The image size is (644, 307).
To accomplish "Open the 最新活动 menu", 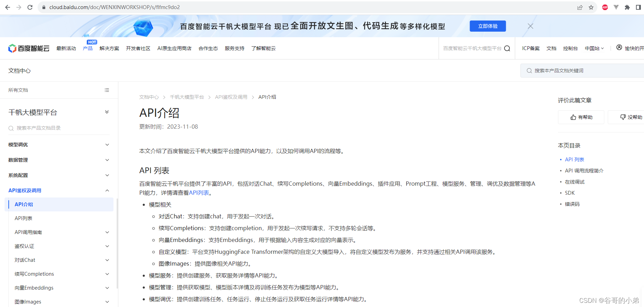I will pyautogui.click(x=66, y=48).
